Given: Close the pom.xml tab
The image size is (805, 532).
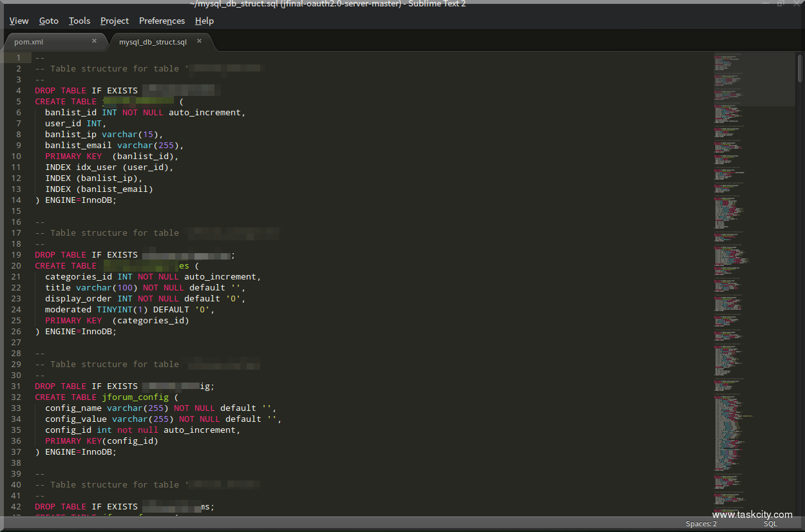Looking at the screenshot, I should coord(94,41).
